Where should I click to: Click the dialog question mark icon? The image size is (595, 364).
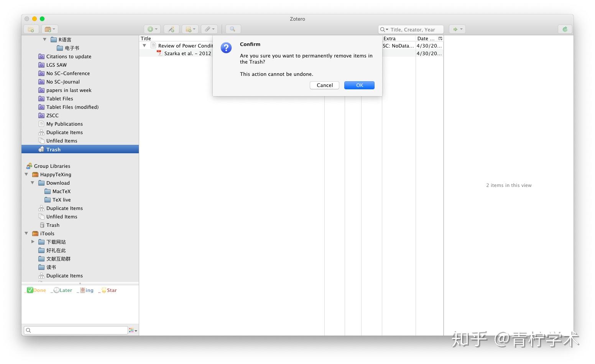tap(226, 48)
